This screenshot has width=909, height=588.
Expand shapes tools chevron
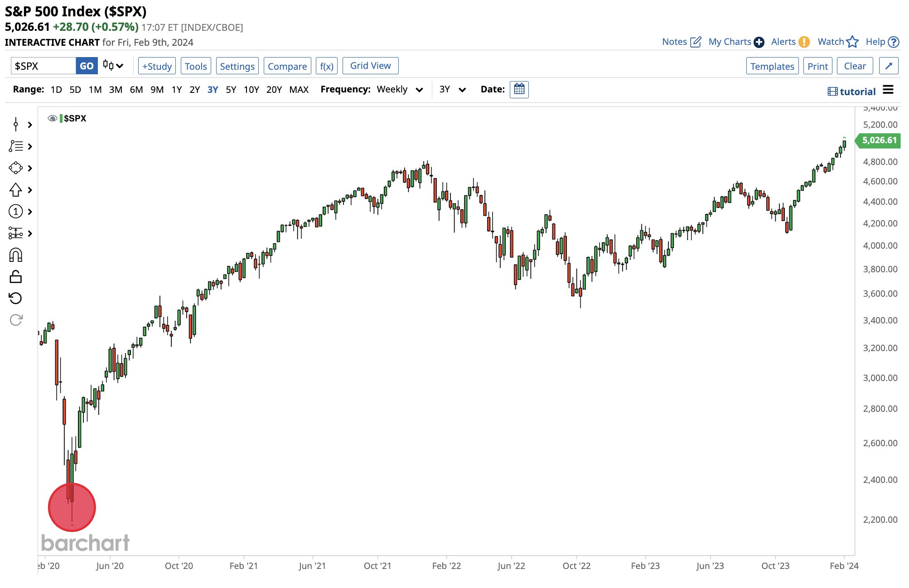pyautogui.click(x=30, y=168)
